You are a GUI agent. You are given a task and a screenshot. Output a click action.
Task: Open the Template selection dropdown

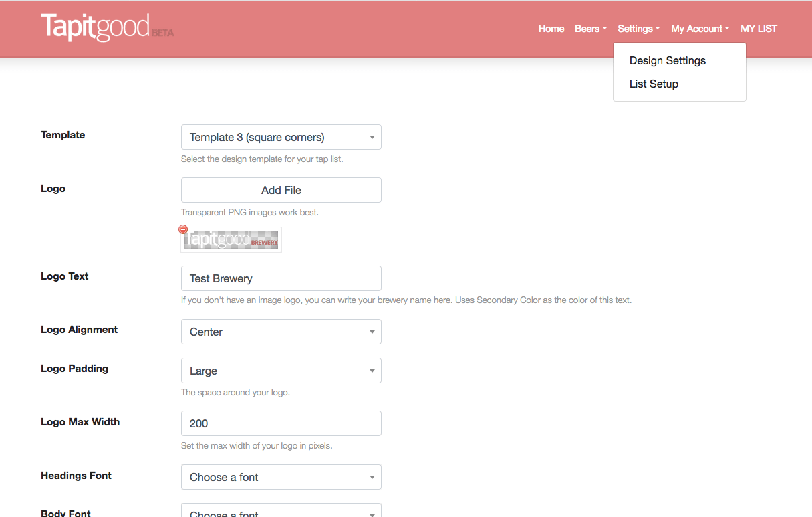(x=281, y=137)
